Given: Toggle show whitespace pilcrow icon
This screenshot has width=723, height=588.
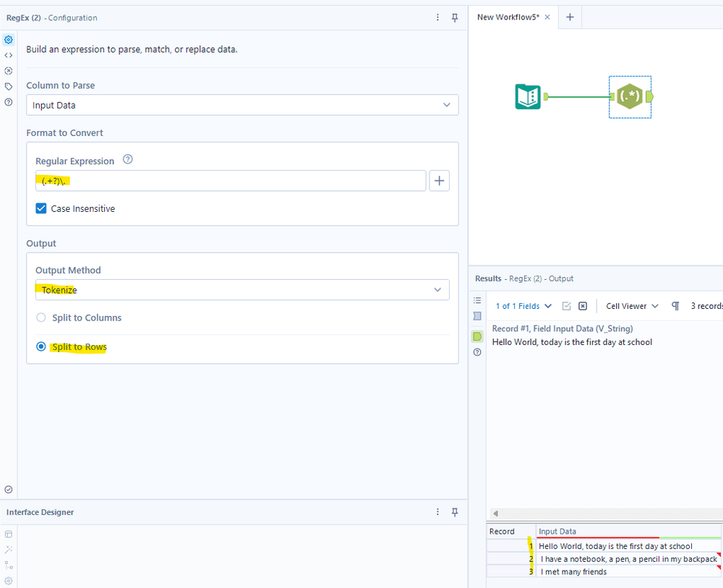Looking at the screenshot, I should click(675, 306).
